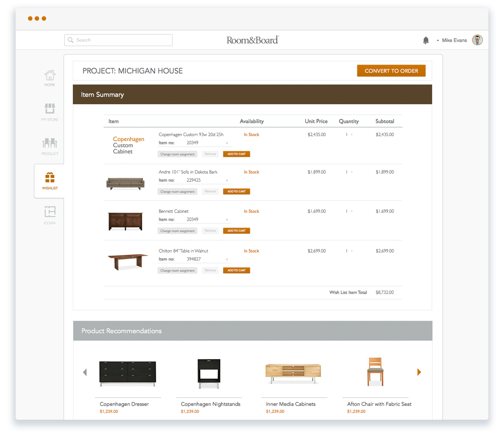Open Afton Chair recommendation image
Image resolution: width=504 pixels, height=434 pixels.
(375, 372)
